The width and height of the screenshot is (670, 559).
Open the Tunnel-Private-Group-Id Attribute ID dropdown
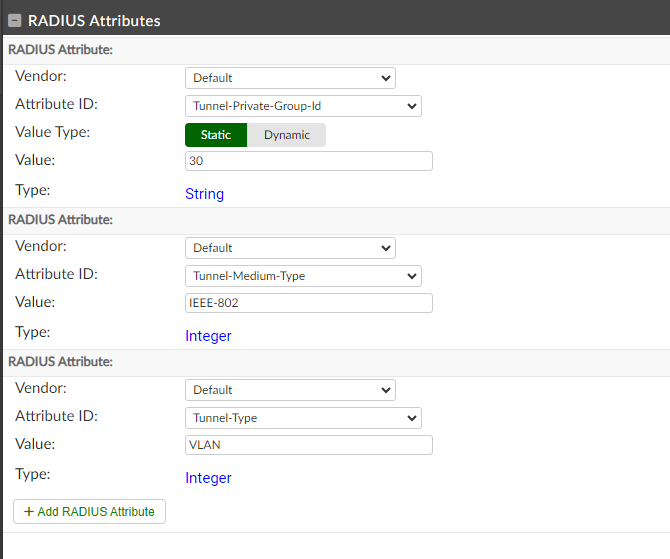click(303, 106)
